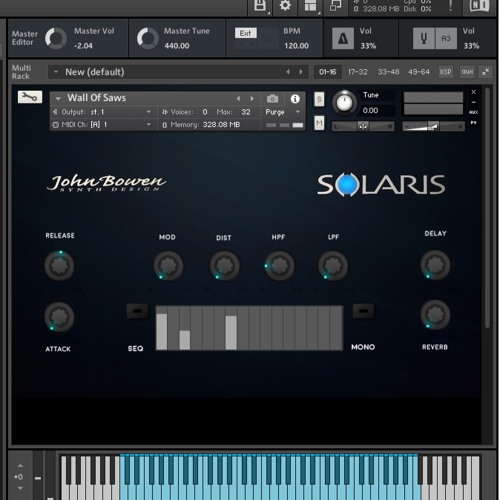Click the RELEASE knob

[59, 265]
